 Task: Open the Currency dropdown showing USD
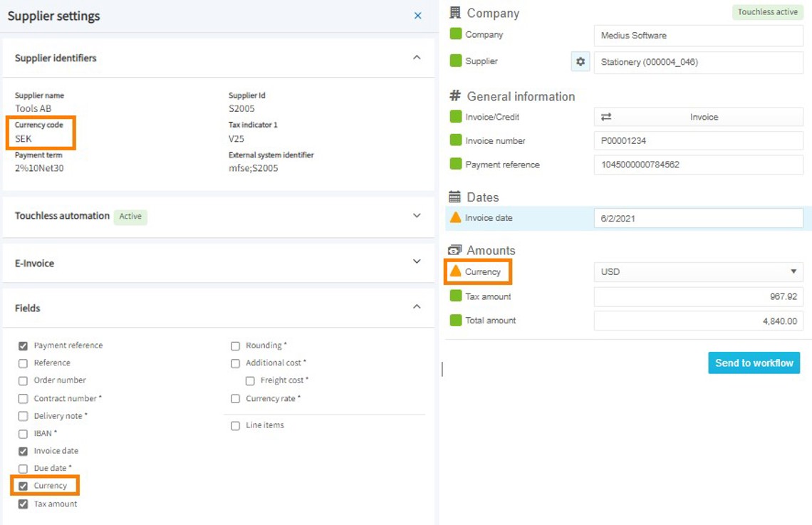point(698,271)
